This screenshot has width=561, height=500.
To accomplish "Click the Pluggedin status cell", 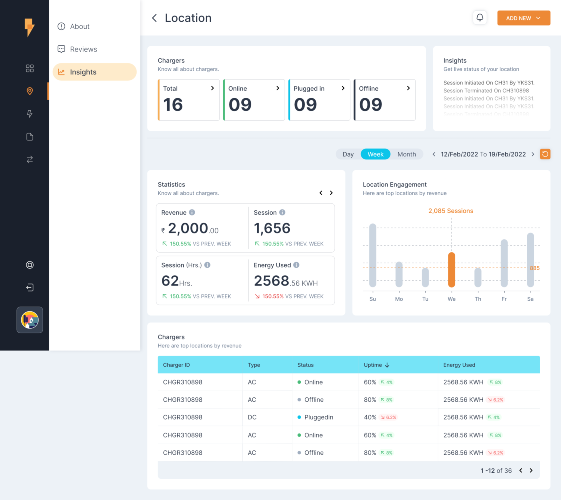I will (316, 417).
